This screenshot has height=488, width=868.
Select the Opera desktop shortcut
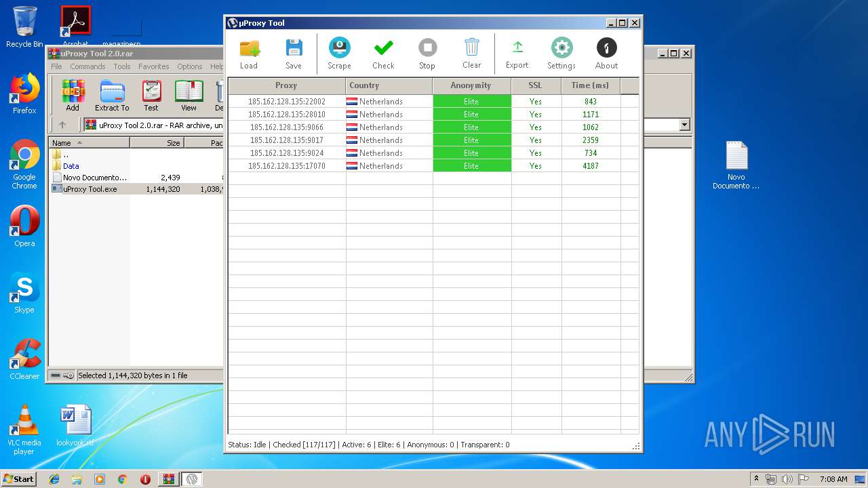coord(24,226)
